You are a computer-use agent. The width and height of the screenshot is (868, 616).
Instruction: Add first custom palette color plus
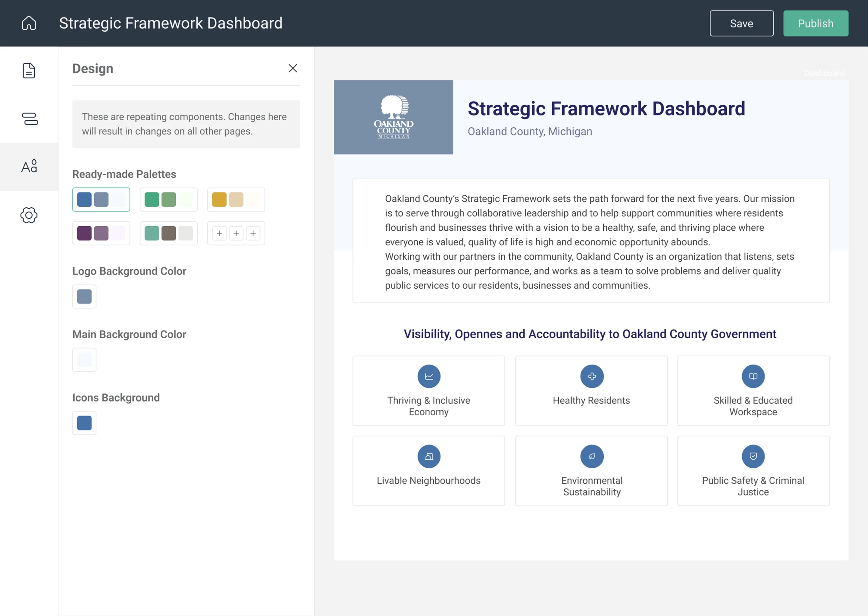point(219,233)
